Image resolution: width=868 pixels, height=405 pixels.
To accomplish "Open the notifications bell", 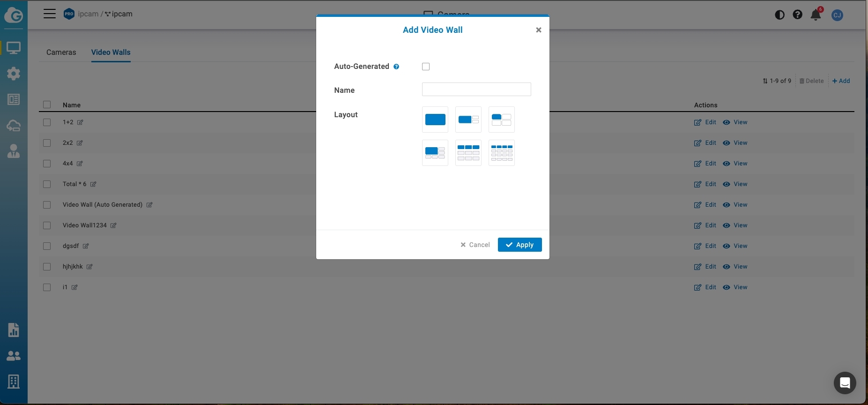I will tap(816, 15).
